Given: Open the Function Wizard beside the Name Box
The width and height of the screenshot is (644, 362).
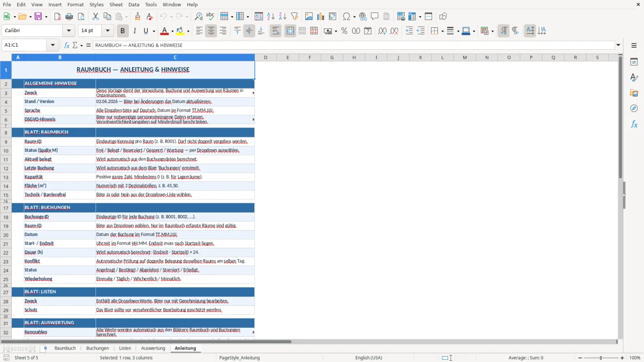Looking at the screenshot, I should [67, 45].
